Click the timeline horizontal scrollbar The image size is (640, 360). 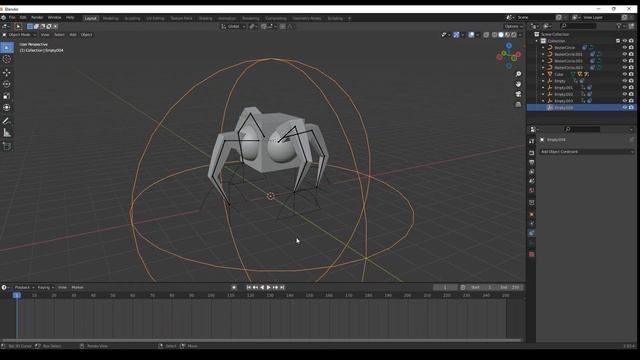(261, 340)
